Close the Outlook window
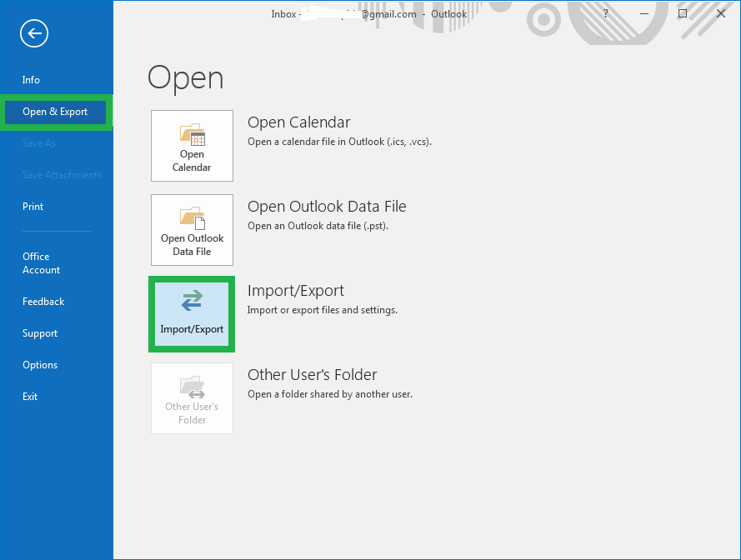The height and width of the screenshot is (560, 741). pyautogui.click(x=721, y=13)
